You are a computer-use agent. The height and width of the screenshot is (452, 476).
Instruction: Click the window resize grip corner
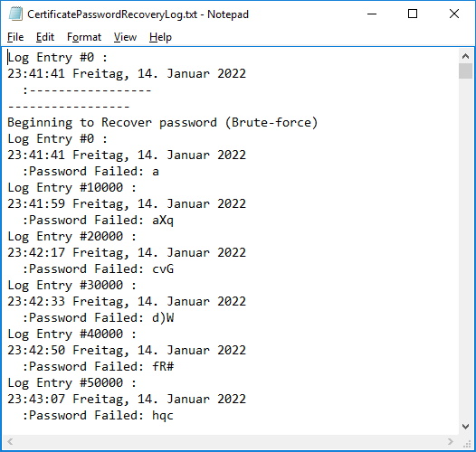coord(467,443)
